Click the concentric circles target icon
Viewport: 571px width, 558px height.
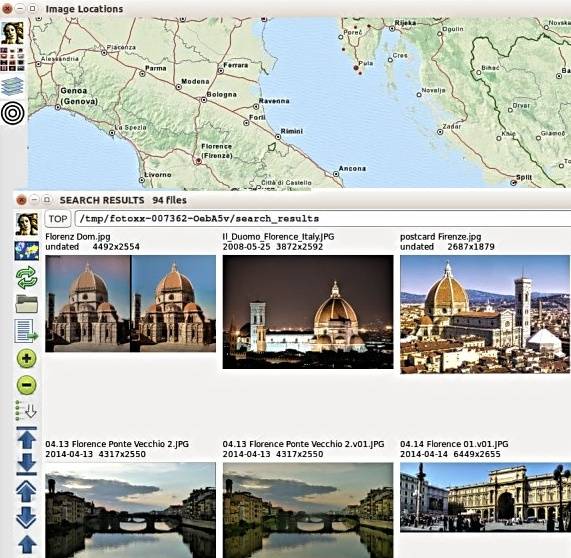[13, 113]
